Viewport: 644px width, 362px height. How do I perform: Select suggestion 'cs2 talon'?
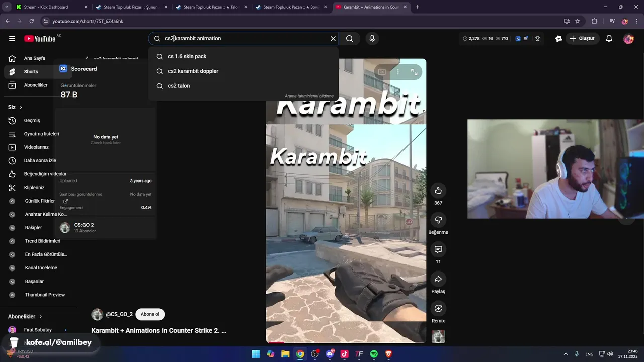[x=243, y=86]
